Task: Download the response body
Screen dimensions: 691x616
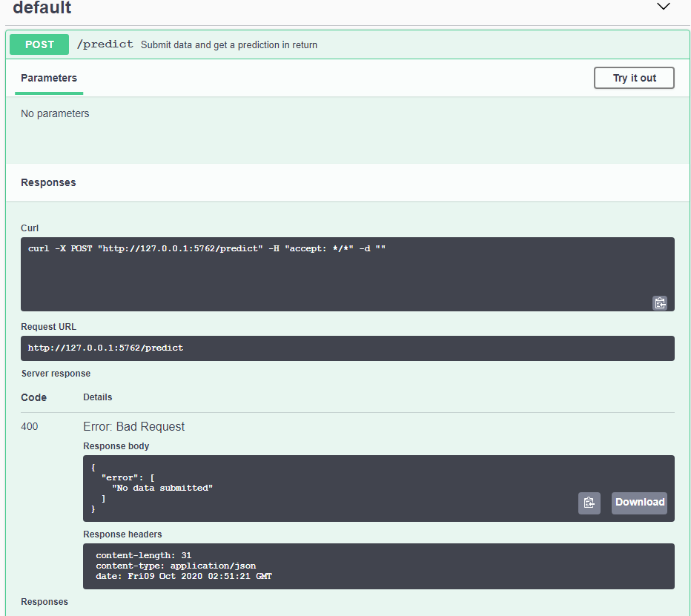Action: pyautogui.click(x=639, y=503)
